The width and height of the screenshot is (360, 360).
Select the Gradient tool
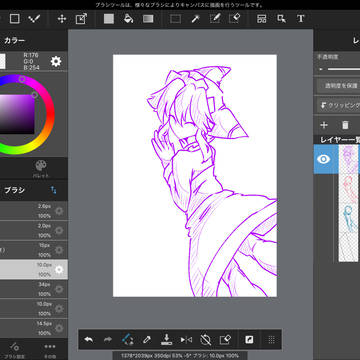[x=148, y=19]
